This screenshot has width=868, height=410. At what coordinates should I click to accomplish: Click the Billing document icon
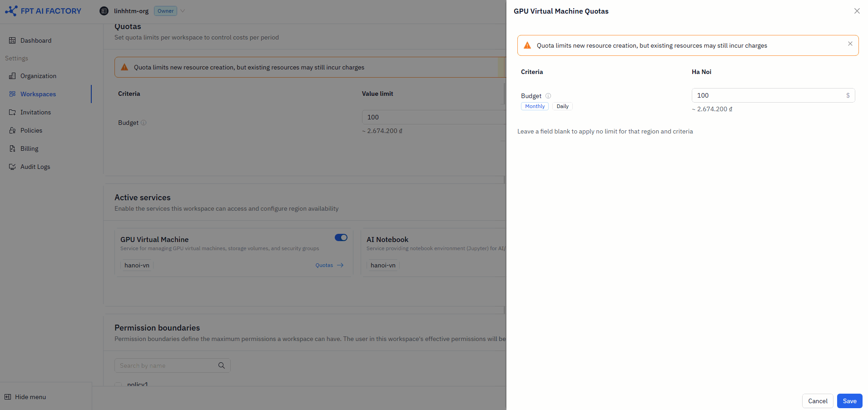click(12, 148)
